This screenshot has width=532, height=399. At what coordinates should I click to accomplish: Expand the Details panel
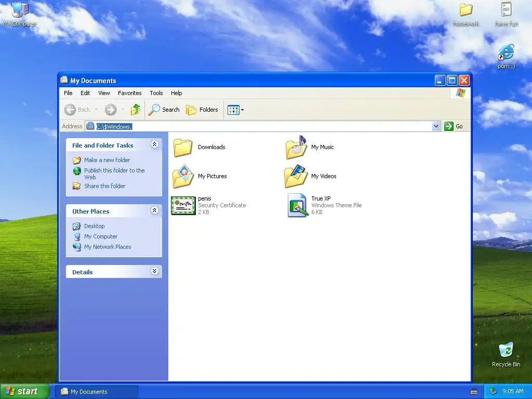[x=154, y=271]
